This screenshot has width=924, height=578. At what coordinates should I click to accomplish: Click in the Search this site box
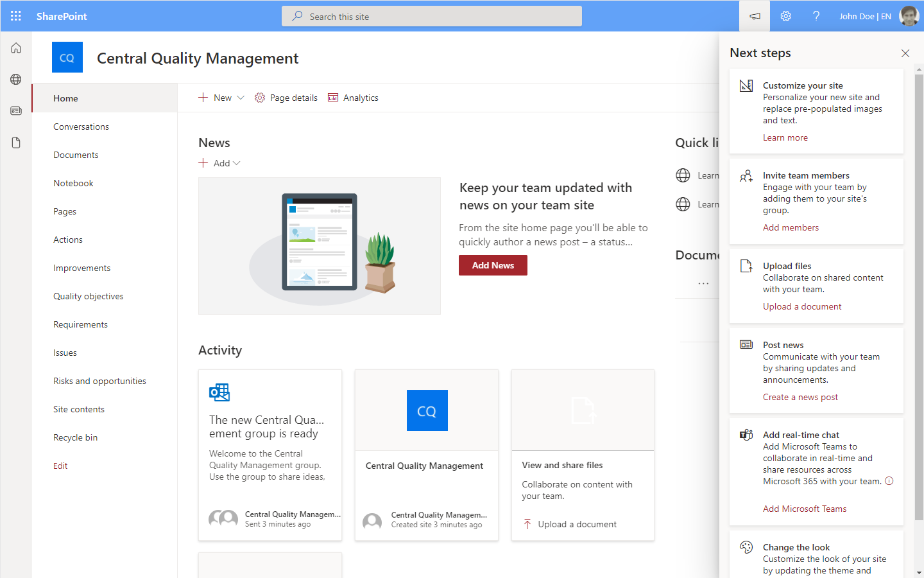pyautogui.click(x=432, y=16)
